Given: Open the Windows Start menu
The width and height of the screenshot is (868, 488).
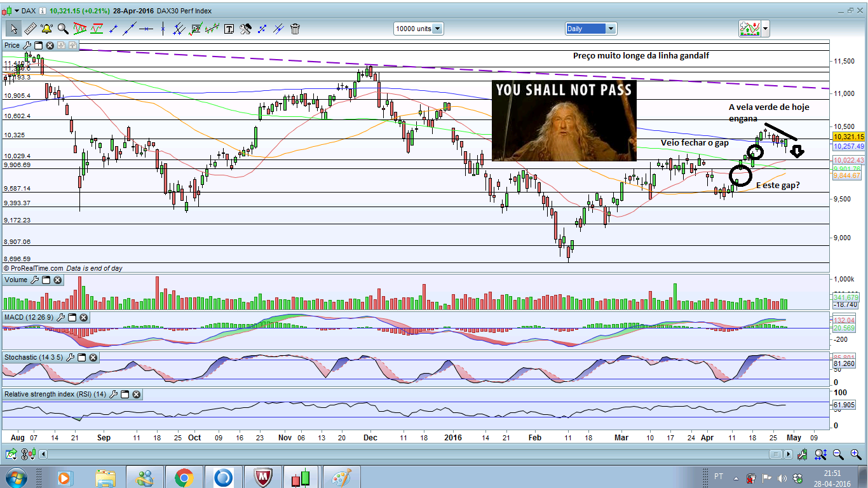Looking at the screenshot, I should [15, 477].
